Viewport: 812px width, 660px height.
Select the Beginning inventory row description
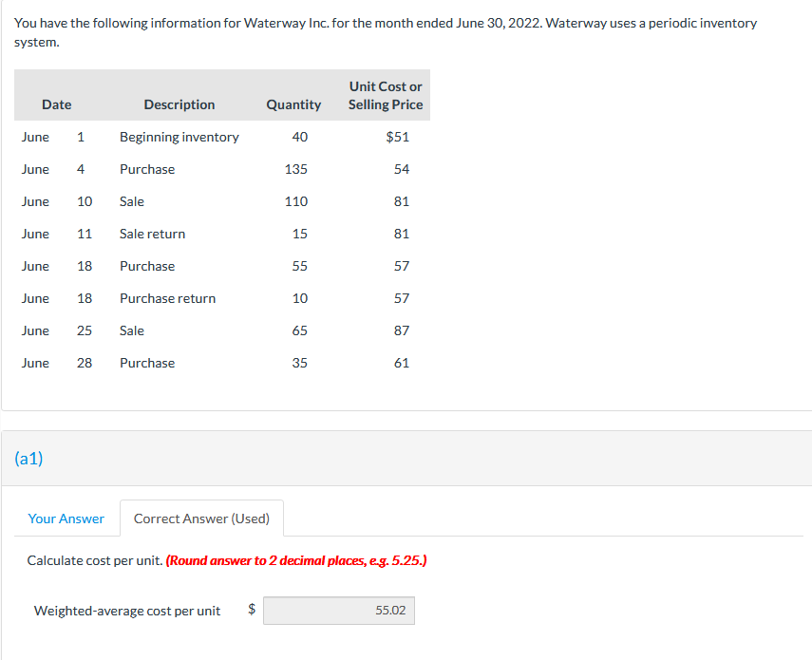tap(179, 137)
